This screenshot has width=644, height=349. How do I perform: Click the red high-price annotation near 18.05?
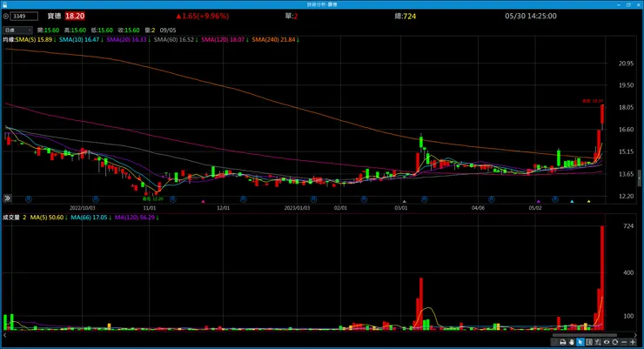(593, 101)
